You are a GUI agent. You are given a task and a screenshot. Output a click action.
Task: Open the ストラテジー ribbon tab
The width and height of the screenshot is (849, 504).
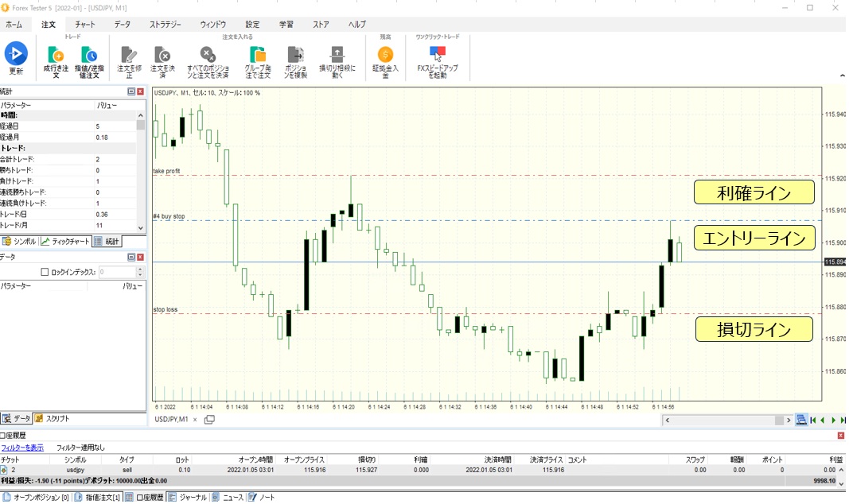[x=166, y=25]
